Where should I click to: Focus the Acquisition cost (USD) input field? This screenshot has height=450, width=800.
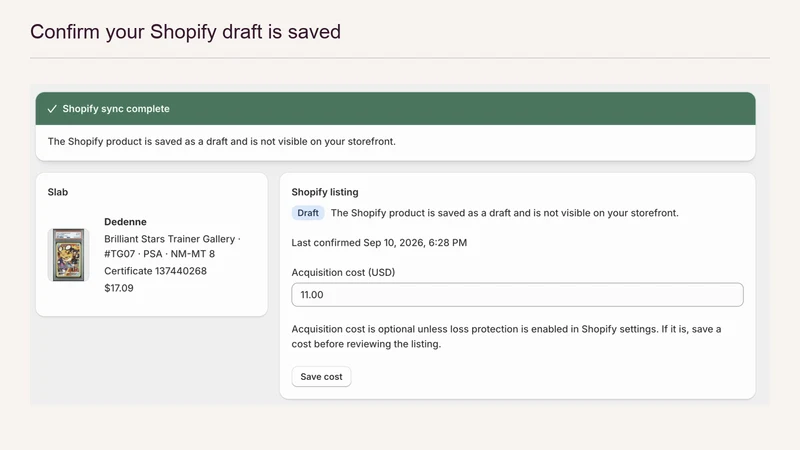[517, 294]
